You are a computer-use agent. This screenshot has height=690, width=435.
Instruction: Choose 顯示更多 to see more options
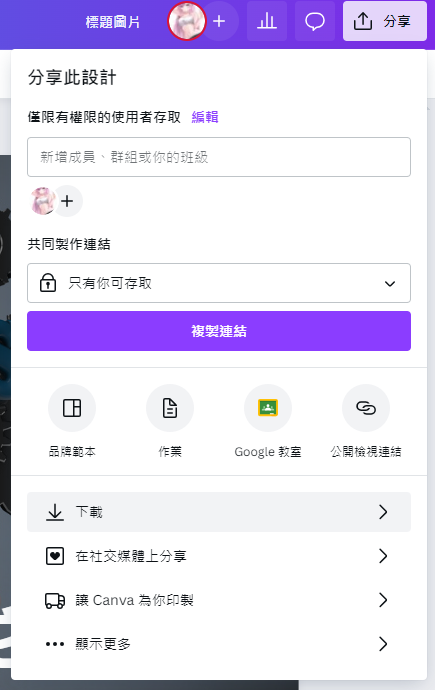point(219,644)
